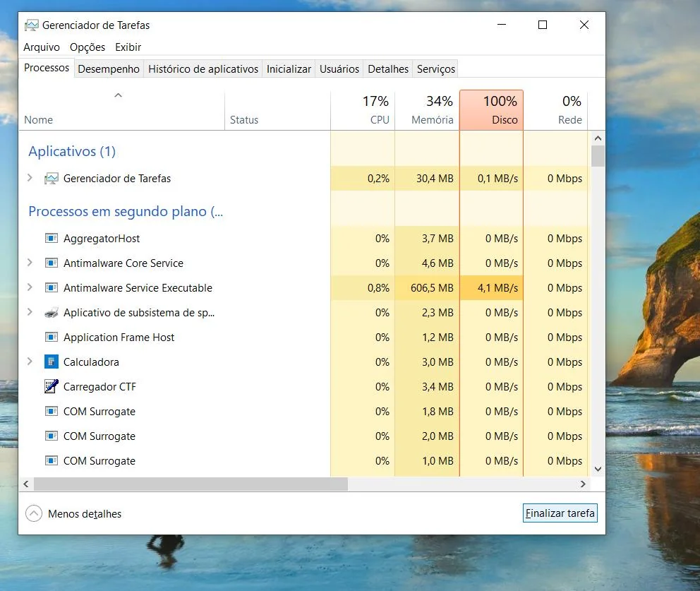Expand the Aplicativo de subsistema de spooler row
Image resolution: width=700 pixels, height=591 pixels.
[x=30, y=312]
